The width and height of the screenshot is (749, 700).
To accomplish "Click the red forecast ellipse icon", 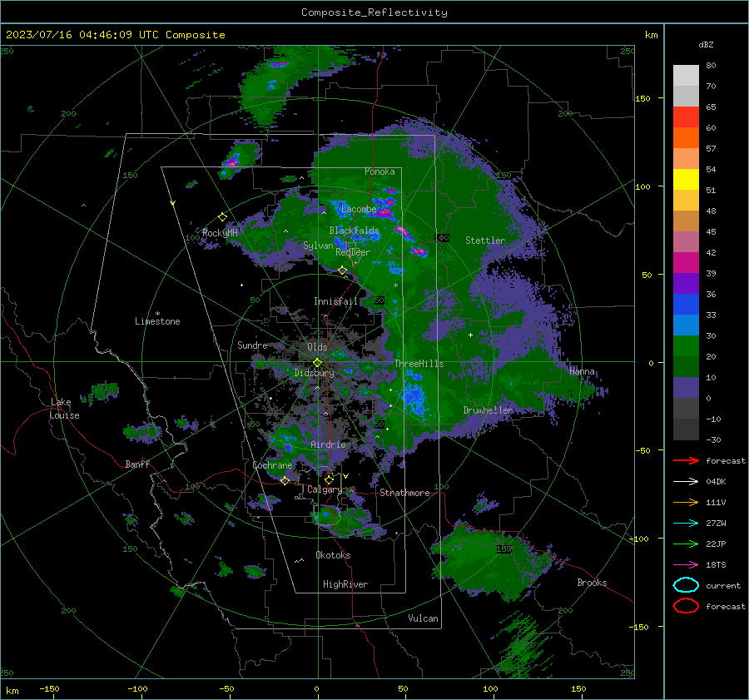I will point(686,606).
